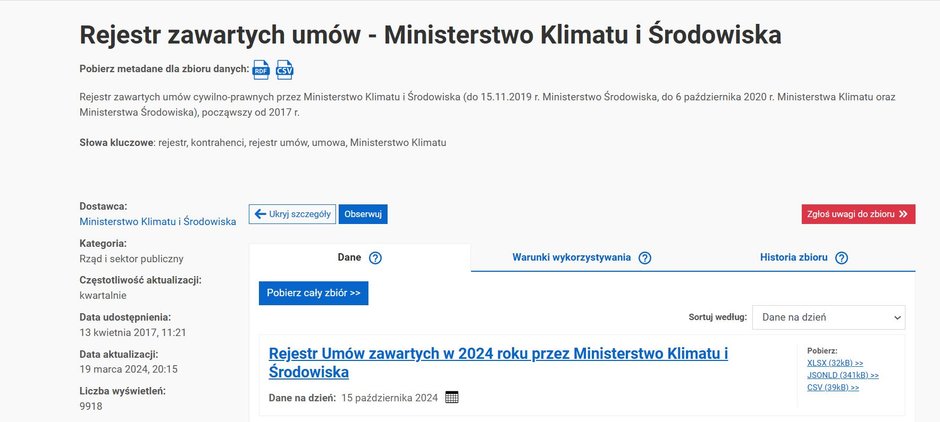
Task: Open help icon beside Warunki wykorzystywania
Action: [644, 258]
